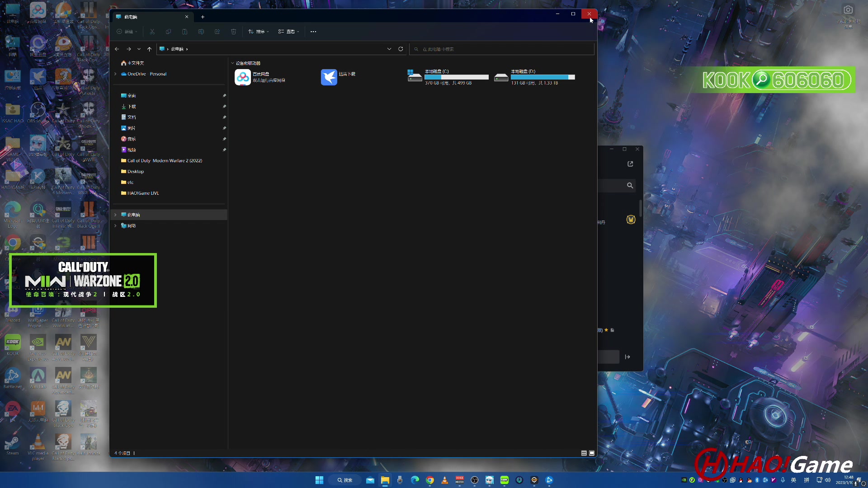Click the C: drive usage bar
868x488 pixels.
(457, 77)
